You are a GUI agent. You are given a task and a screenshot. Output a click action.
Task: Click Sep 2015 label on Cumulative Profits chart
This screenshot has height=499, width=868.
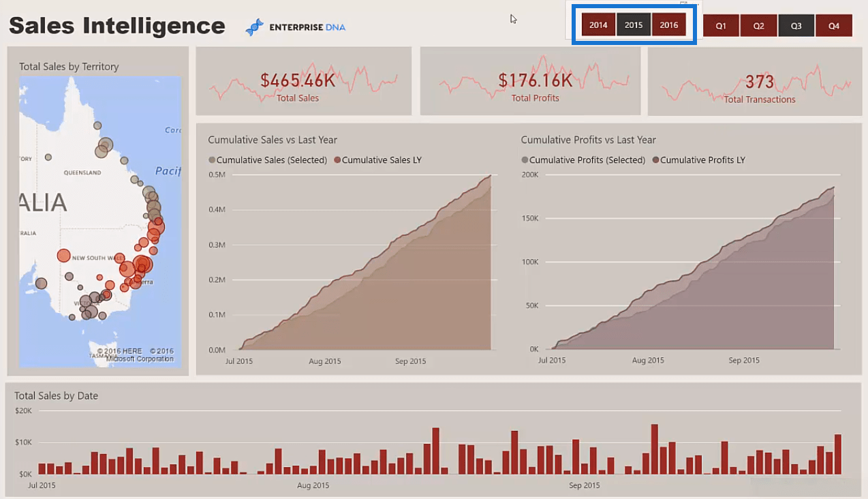(x=744, y=360)
